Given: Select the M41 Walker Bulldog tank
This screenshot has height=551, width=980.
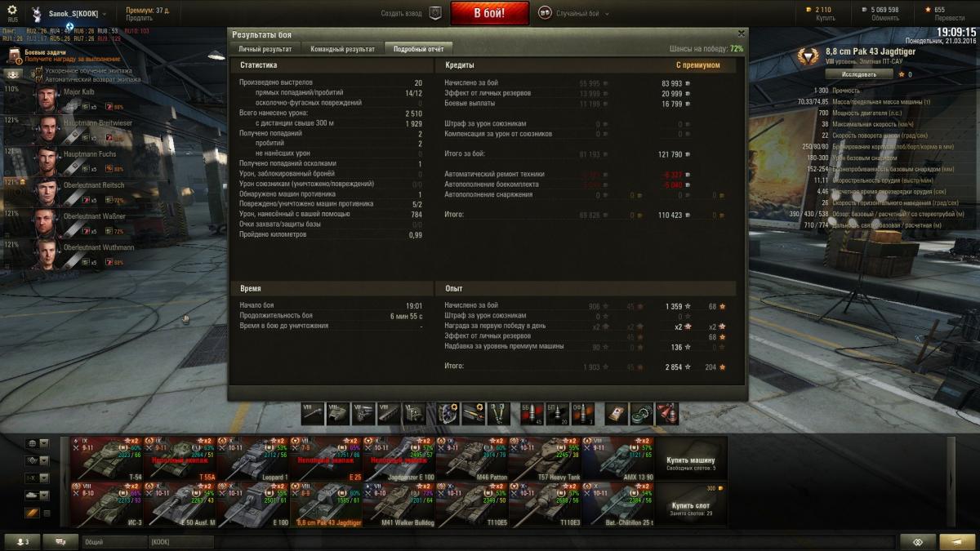Looking at the screenshot, I should tap(399, 504).
